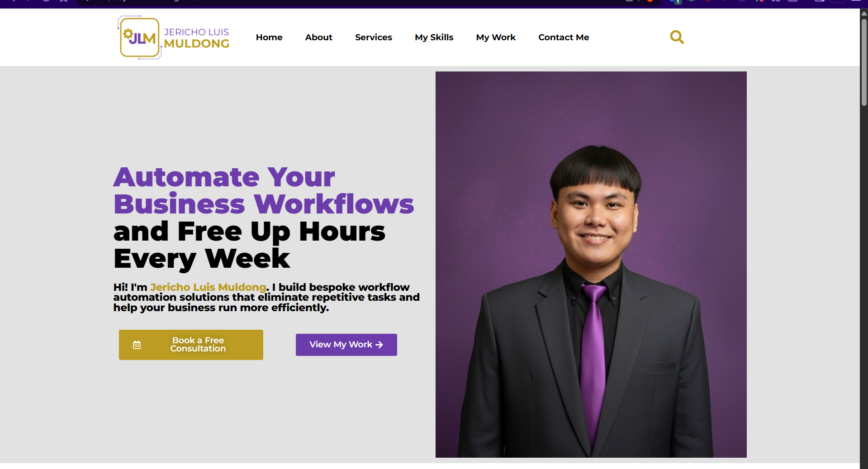Choose Contact Me in the header
The image size is (868, 469).
[564, 38]
